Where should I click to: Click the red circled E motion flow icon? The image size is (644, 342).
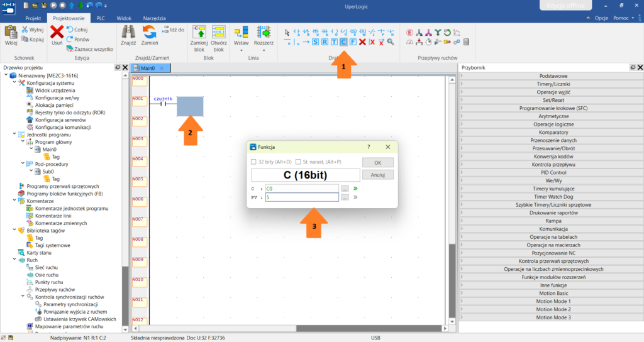tap(409, 32)
